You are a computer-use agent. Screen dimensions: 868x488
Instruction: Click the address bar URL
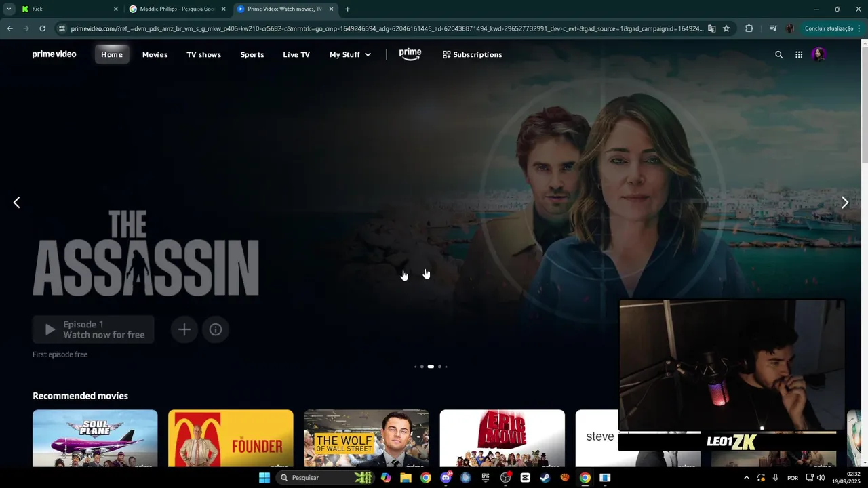tap(387, 28)
